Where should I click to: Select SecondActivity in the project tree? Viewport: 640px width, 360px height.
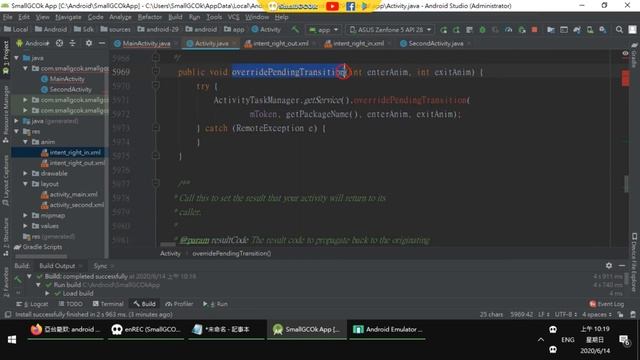click(70, 89)
